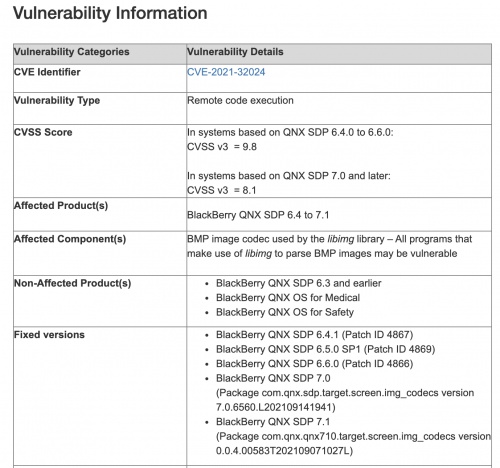The width and height of the screenshot is (500, 468).
Task: Click the Vulnerability Information heading
Action: pos(110,14)
